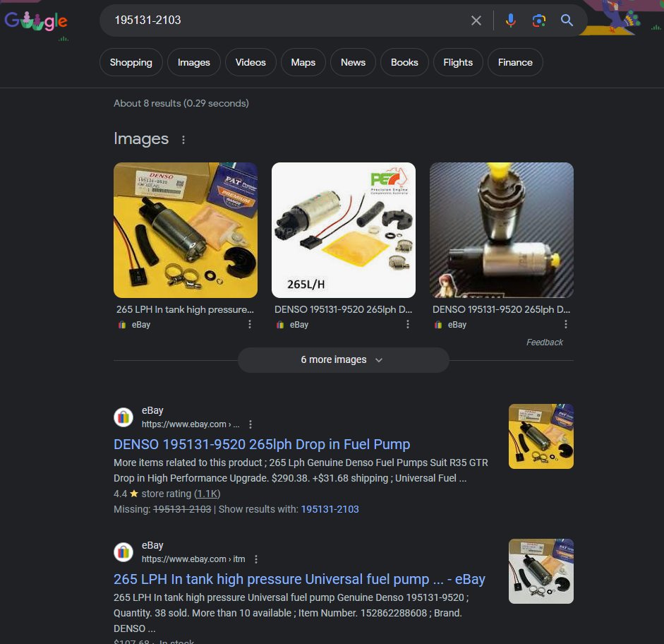Switch to the News tab

[354, 62]
